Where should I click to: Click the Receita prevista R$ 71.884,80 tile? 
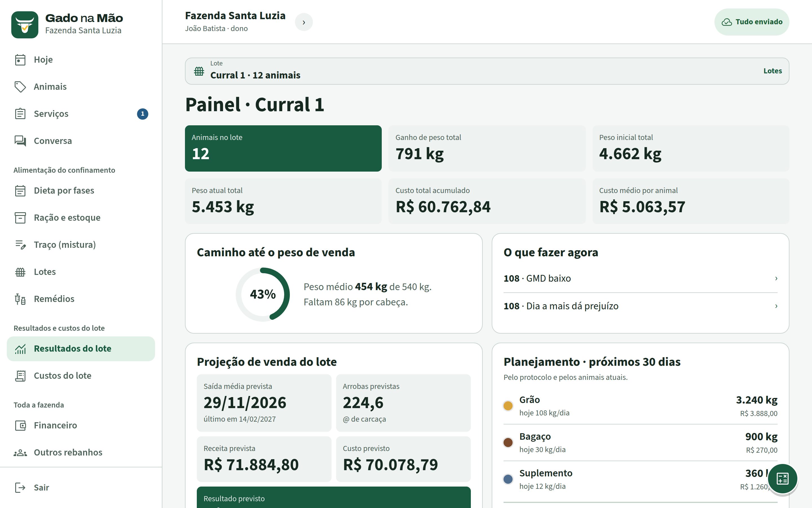coord(264,459)
